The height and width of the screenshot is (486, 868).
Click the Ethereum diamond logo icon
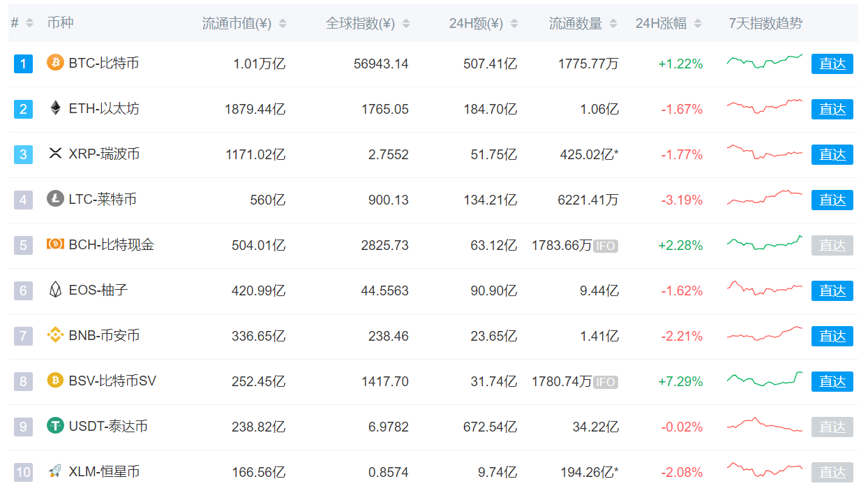tap(55, 108)
